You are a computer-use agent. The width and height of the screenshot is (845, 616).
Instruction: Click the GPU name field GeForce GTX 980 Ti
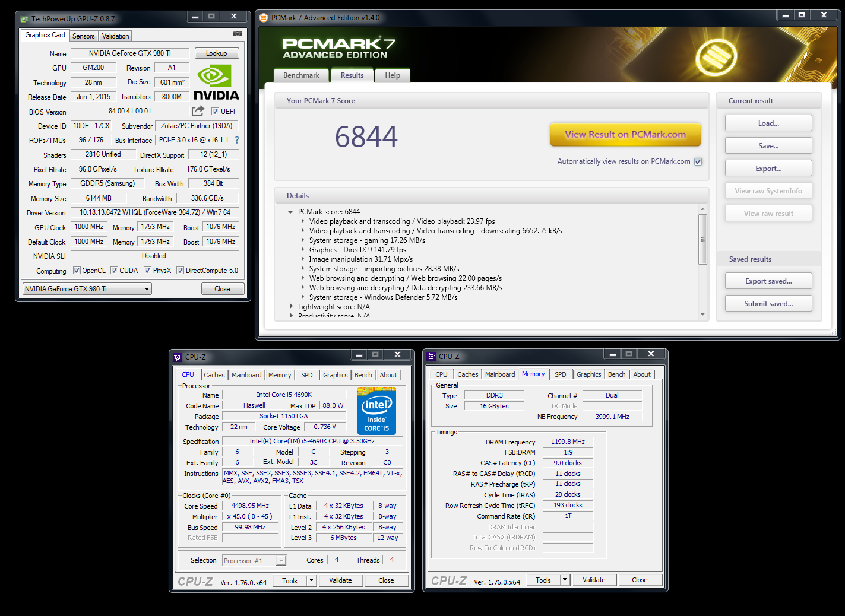pyautogui.click(x=130, y=53)
